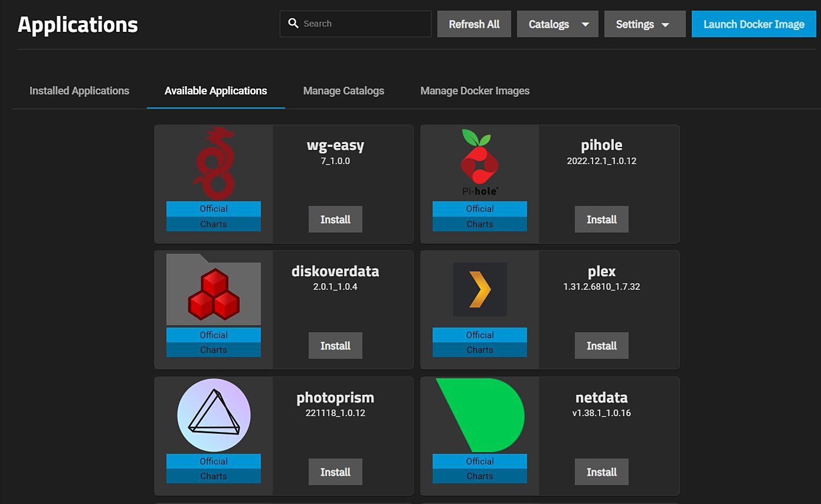Click the plex app title

pos(601,271)
